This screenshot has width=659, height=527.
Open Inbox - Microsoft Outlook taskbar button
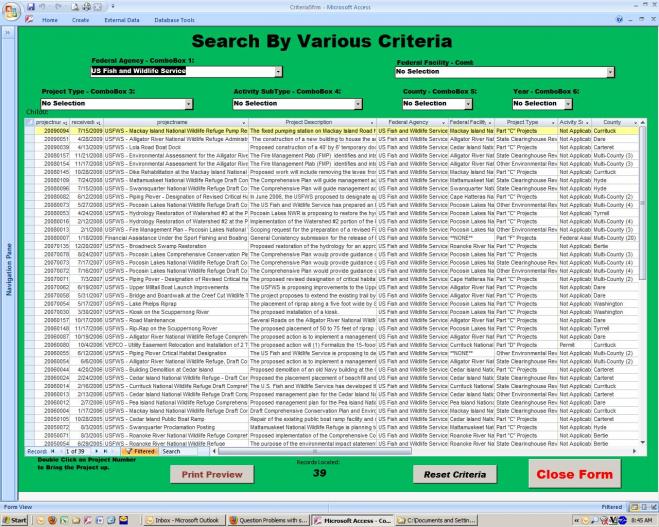[x=184, y=520]
